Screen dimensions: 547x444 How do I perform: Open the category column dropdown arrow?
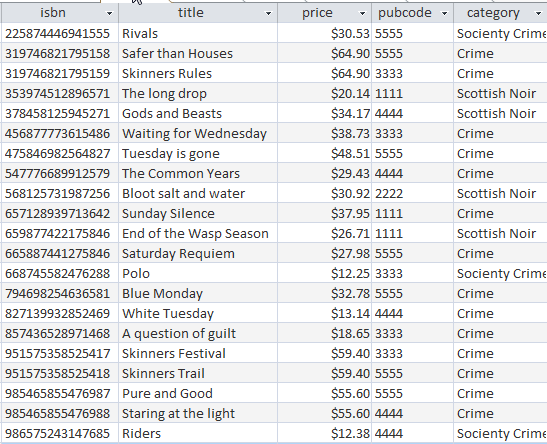538,14
